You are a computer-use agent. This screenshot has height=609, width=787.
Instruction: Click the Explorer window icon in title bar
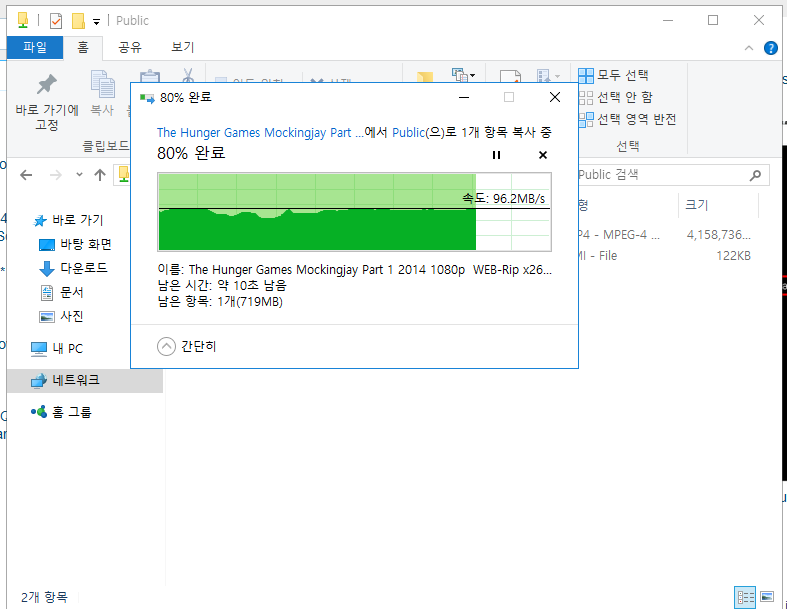23,21
